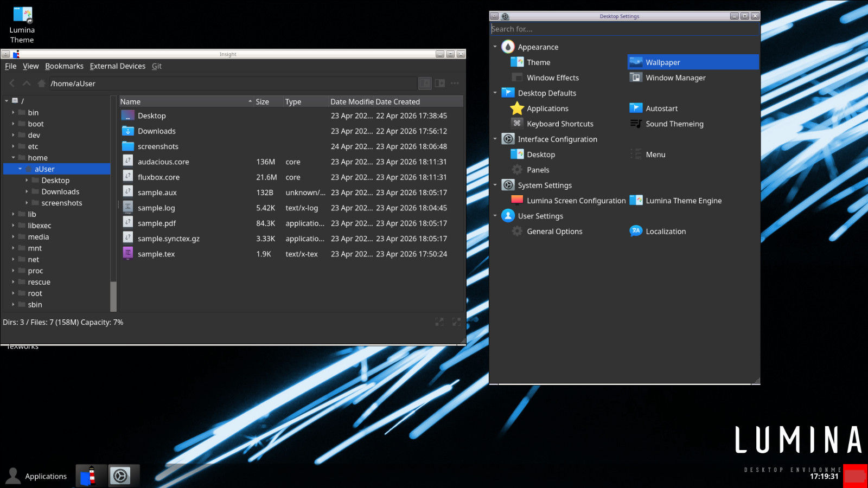Viewport: 868px width, 488px height.
Task: Select the media folder in tree
Action: pos(38,237)
